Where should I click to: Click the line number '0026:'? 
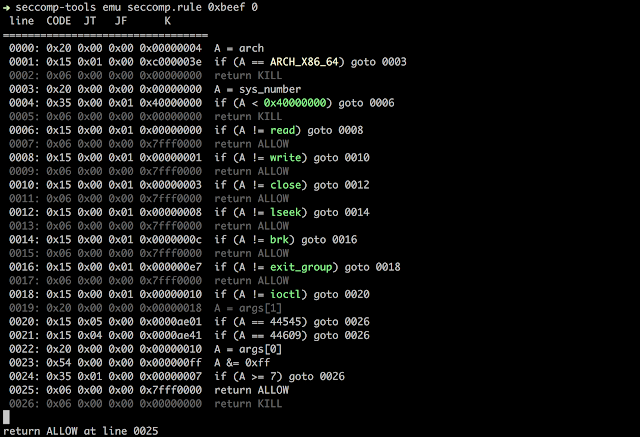pyautogui.click(x=24, y=404)
